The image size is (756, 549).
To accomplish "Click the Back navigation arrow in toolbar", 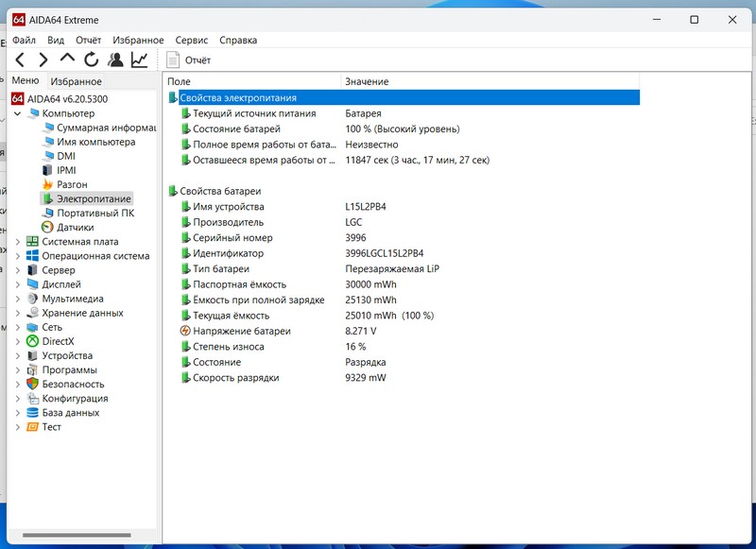I will (20, 60).
